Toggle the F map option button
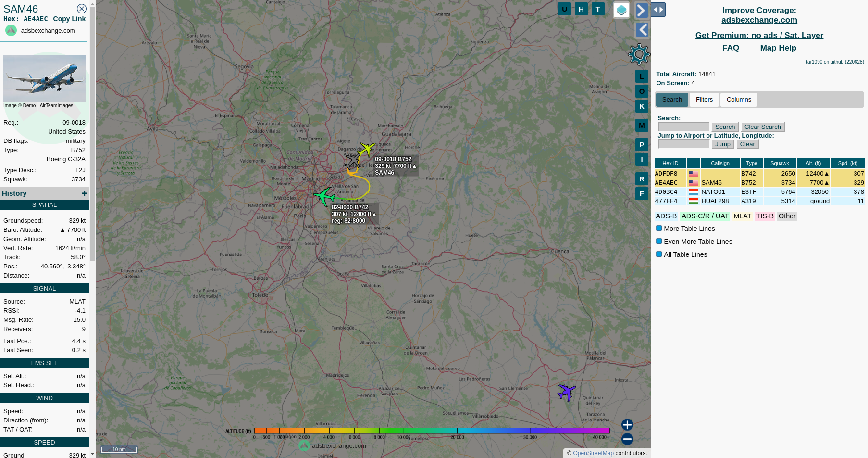 (x=642, y=194)
